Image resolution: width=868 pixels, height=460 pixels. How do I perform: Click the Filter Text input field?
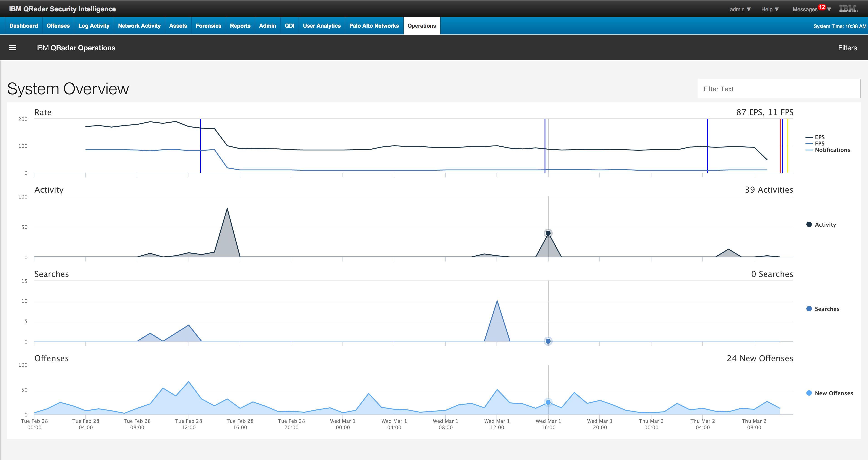779,89
